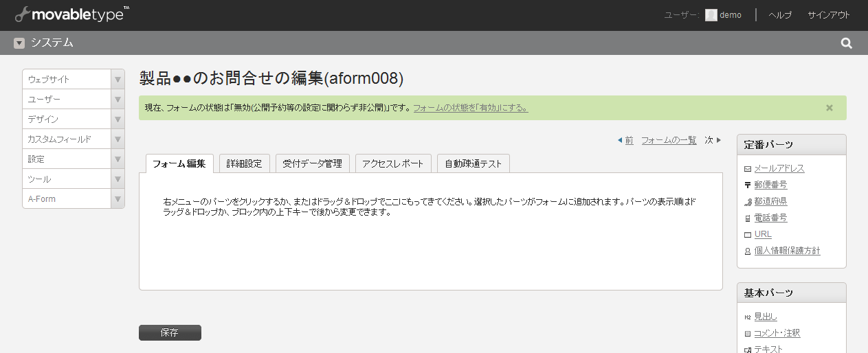Screen dimensions: 868x353
Task: Add the コメント・注釈 part
Action: 777,334
